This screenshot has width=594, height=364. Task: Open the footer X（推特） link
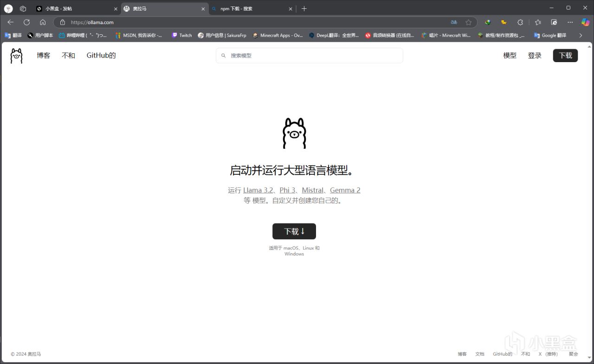(548, 354)
